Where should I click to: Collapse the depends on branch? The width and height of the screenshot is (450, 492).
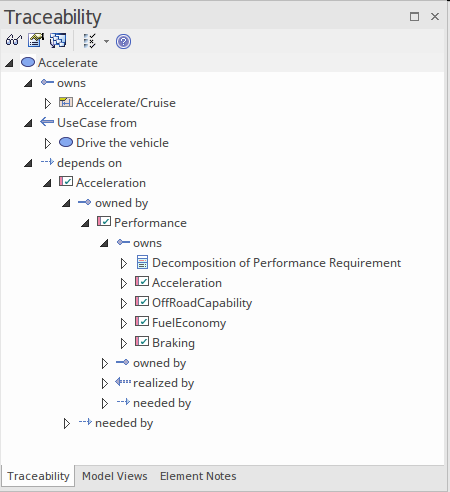pos(29,163)
